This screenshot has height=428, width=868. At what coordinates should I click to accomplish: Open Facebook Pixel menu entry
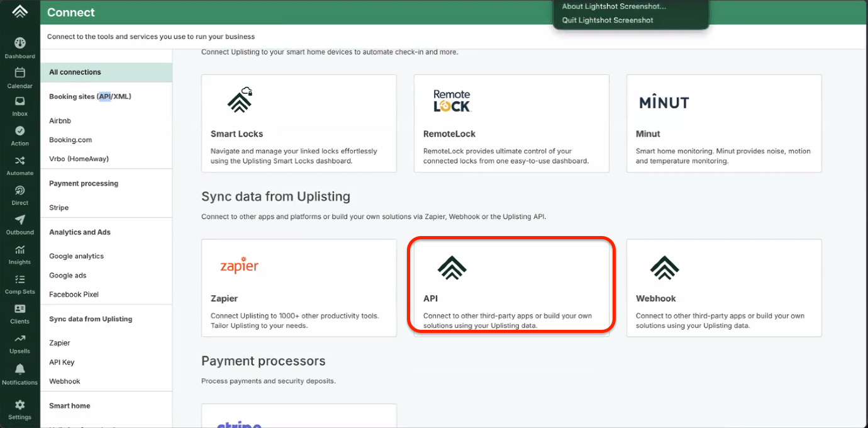[x=74, y=295]
